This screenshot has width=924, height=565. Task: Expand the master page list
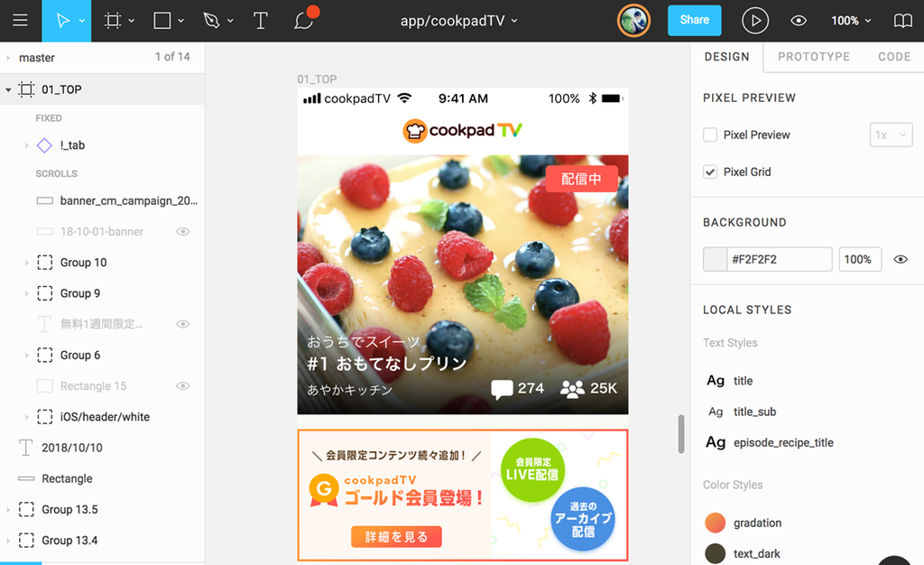8,58
